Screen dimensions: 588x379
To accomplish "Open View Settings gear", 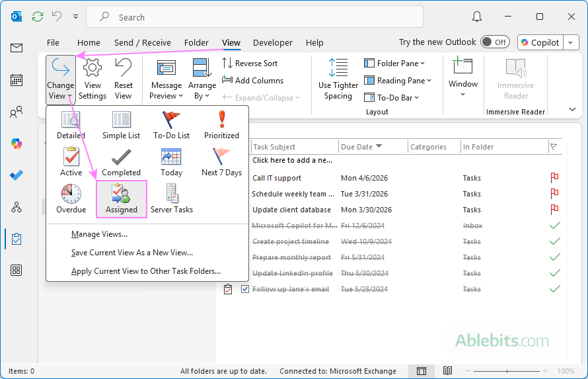I will (92, 79).
